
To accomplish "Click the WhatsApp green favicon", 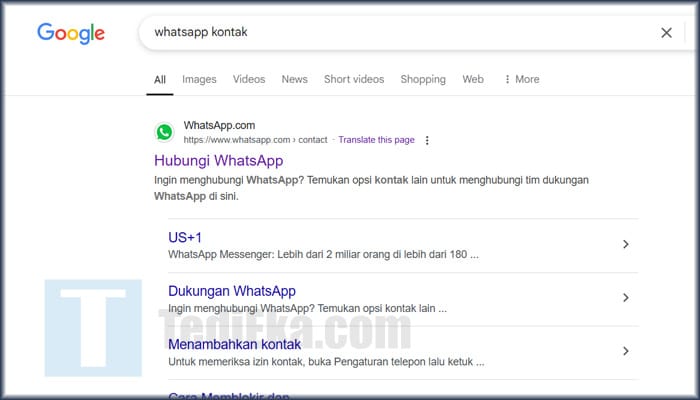I will (164, 132).
